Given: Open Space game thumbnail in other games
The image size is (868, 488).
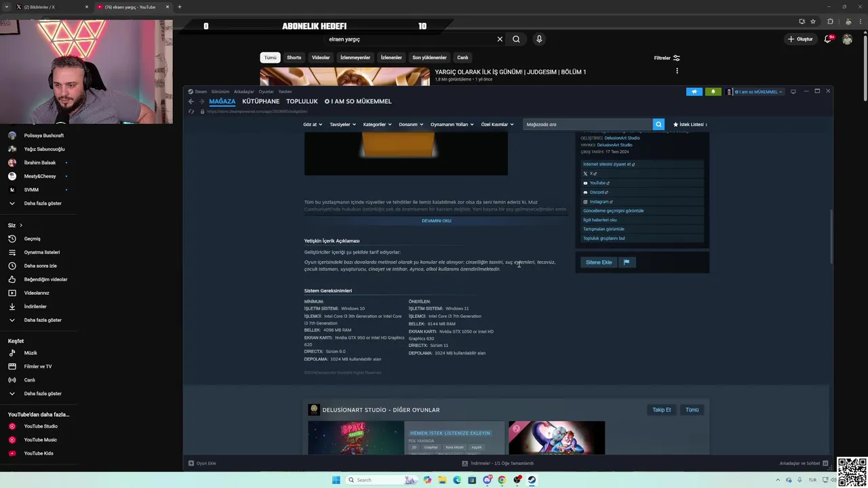Looking at the screenshot, I should pos(356,438).
